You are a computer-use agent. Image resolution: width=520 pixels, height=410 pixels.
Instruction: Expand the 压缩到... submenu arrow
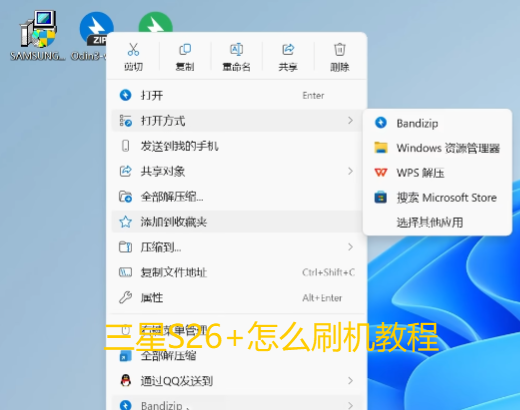(350, 247)
